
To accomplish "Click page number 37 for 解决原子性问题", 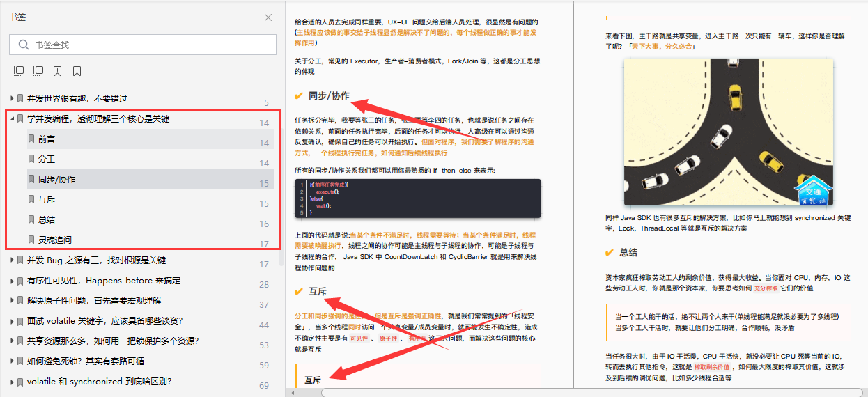I will 264,305.
